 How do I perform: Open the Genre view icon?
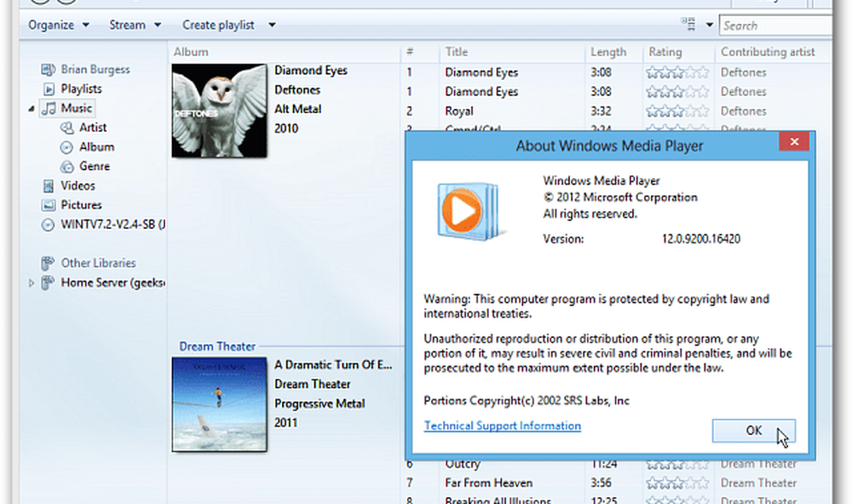click(66, 166)
